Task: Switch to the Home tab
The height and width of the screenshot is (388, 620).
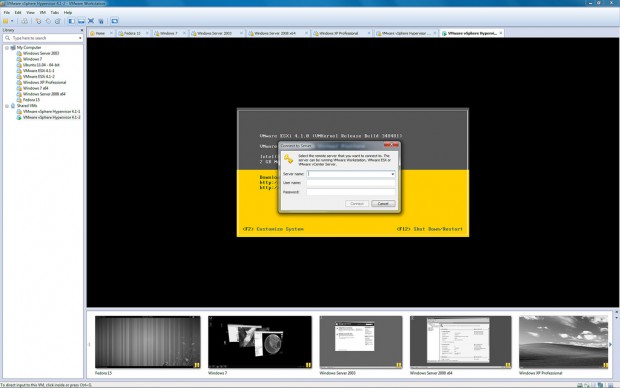Action: (100, 33)
